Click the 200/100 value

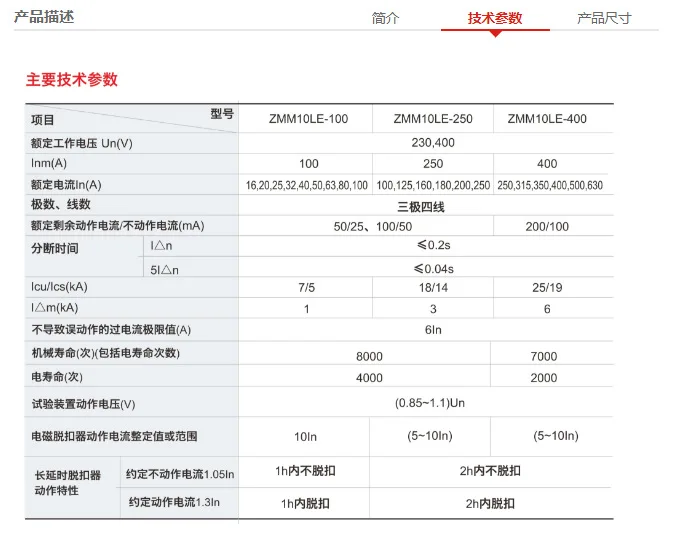(547, 227)
